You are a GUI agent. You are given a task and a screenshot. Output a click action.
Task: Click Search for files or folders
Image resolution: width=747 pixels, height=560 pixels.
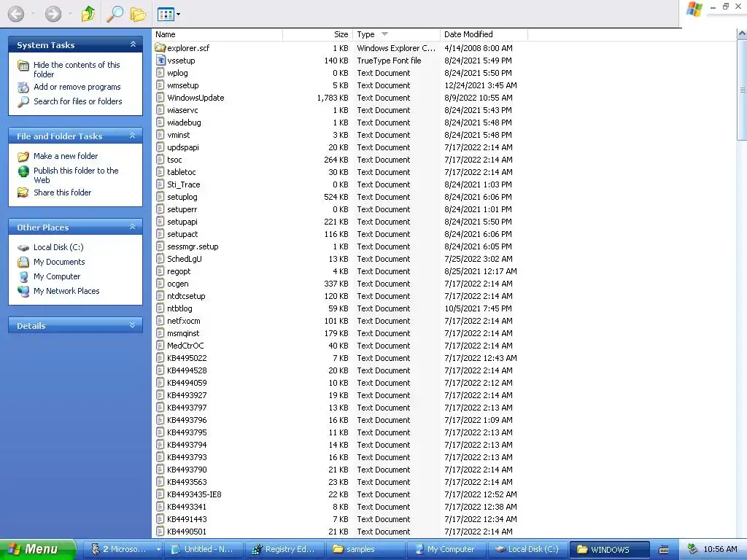pyautogui.click(x=77, y=101)
